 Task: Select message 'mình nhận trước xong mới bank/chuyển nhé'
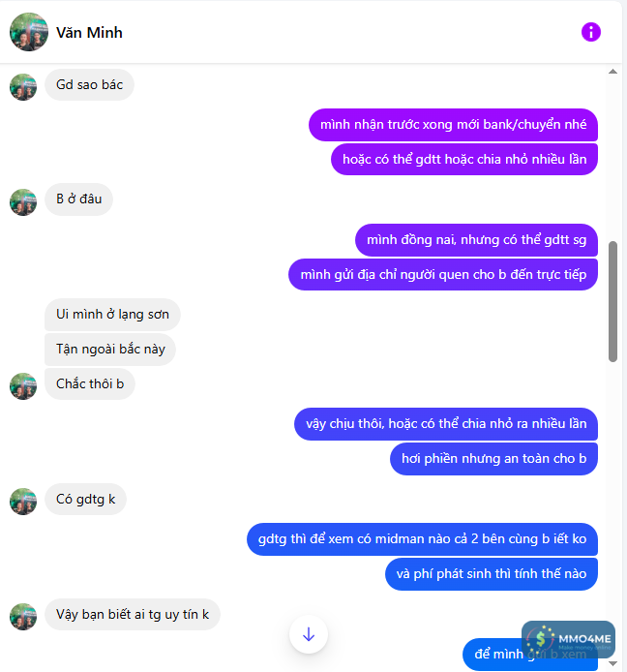coord(453,125)
